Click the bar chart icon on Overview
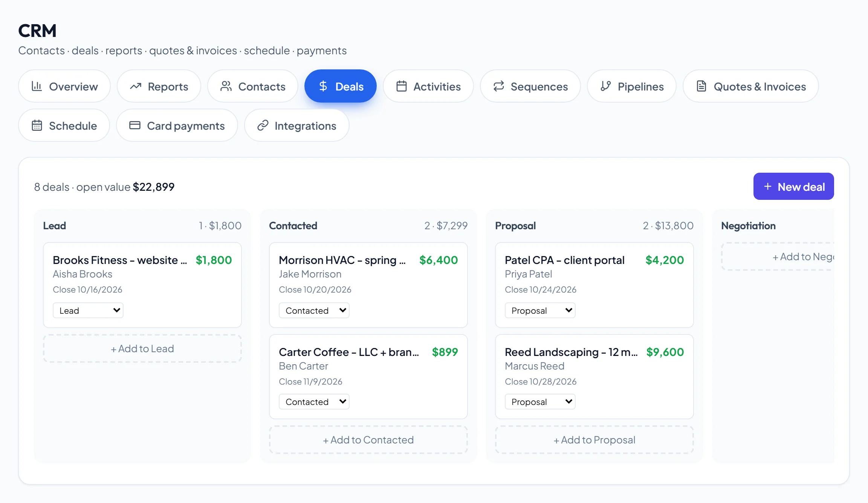Image resolution: width=868 pixels, height=503 pixels. (x=37, y=86)
